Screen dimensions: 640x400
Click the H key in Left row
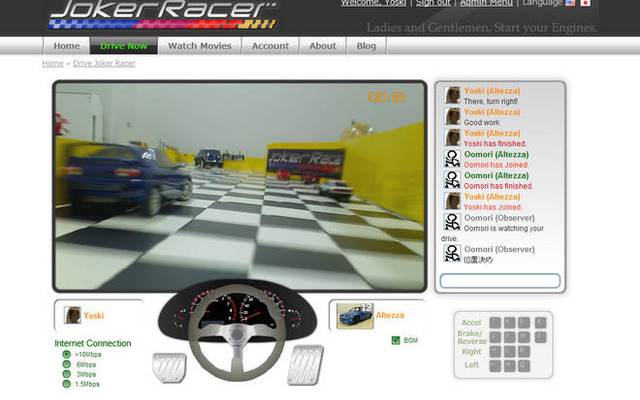[509, 366]
